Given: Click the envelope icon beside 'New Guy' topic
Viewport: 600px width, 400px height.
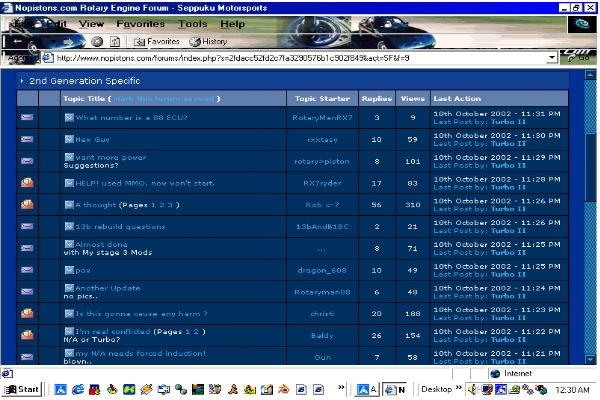Looking at the screenshot, I should [27, 138].
